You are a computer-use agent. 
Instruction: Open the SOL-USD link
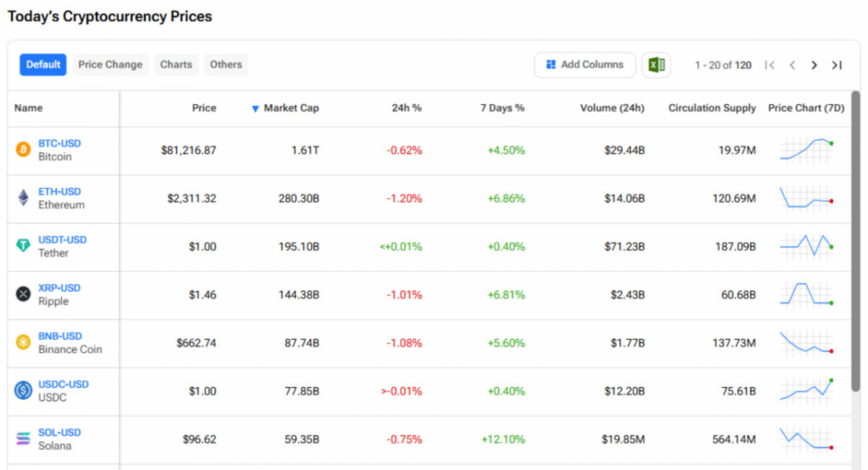[59, 432]
